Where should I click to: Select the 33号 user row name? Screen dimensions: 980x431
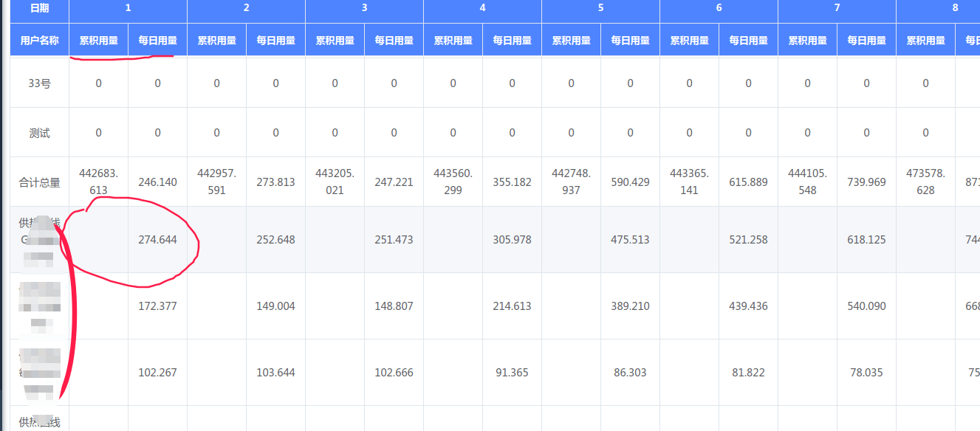(x=39, y=83)
